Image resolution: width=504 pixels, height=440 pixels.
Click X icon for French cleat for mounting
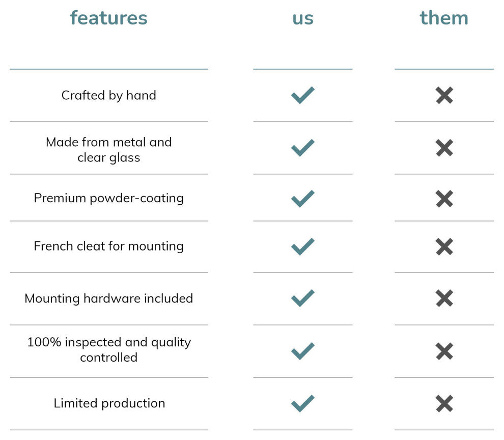pos(444,247)
